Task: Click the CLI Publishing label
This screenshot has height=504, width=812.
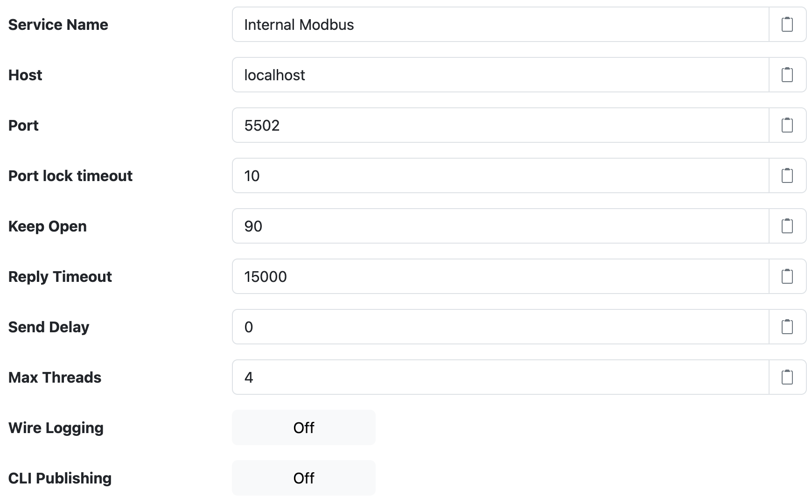Action: (x=59, y=478)
